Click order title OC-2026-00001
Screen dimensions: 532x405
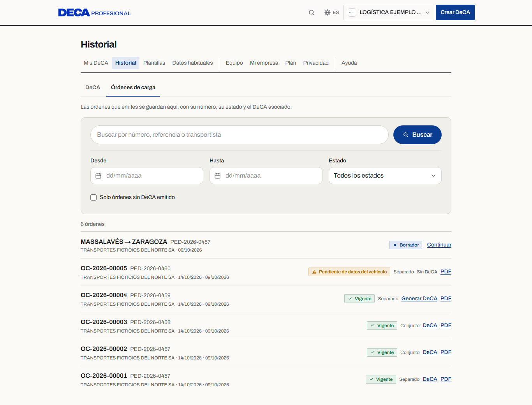tap(104, 376)
